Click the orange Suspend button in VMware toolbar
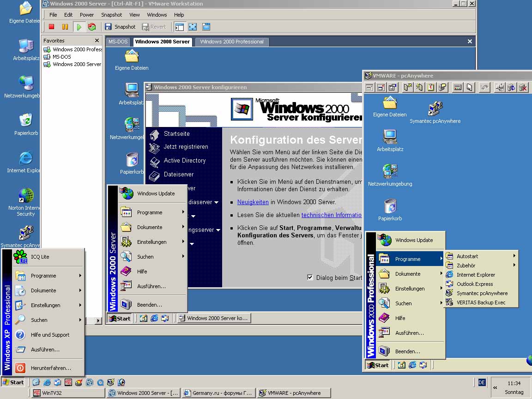This screenshot has width=532, height=399. pyautogui.click(x=65, y=27)
